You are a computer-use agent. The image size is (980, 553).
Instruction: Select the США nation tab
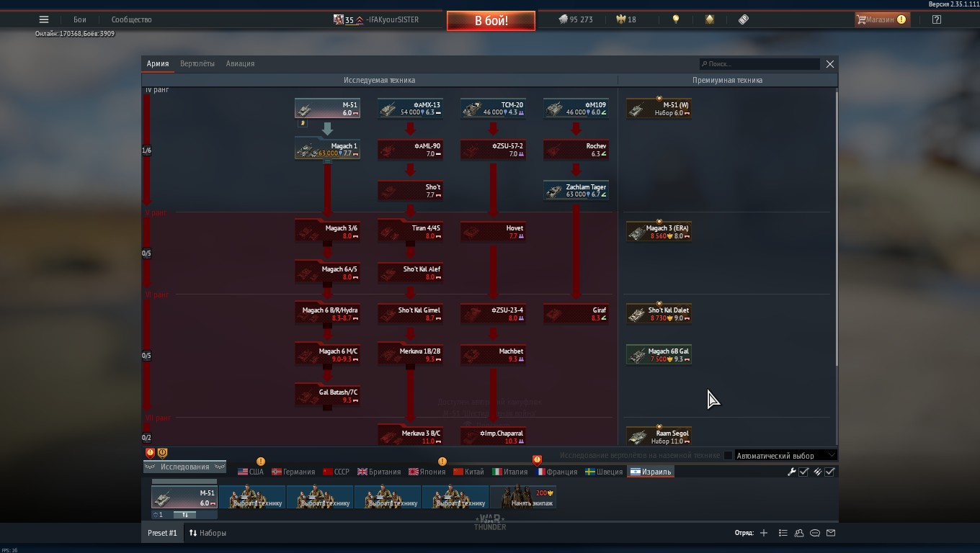point(251,472)
